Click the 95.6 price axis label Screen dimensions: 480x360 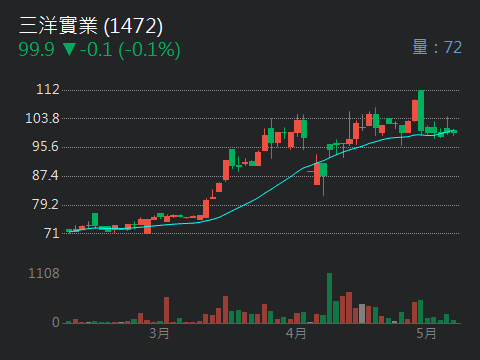click(x=45, y=147)
